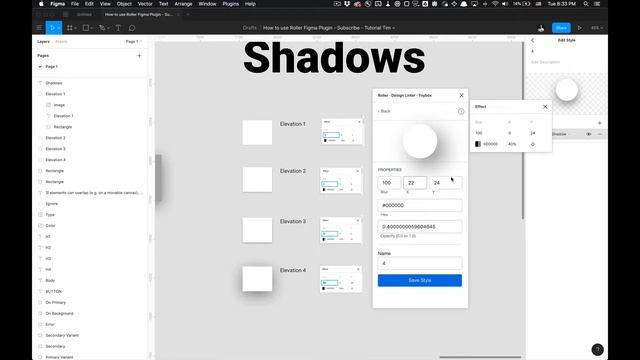640x360 pixels.
Task: Close the Effect popup panel
Action: pos(545,107)
